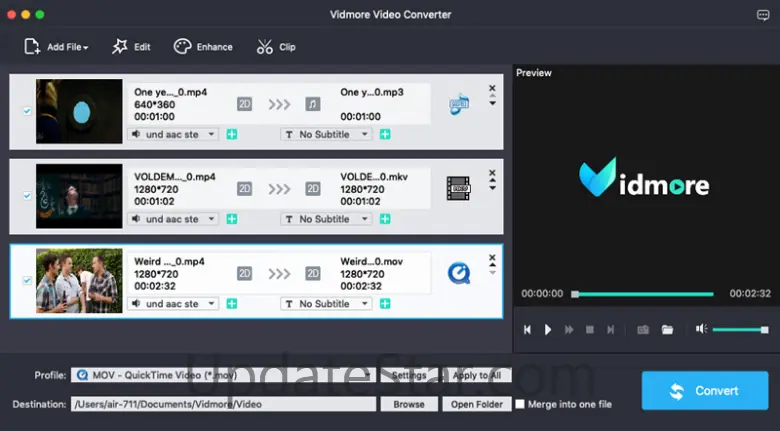Open subtitle dropdown for VOLDE...0.mkv row
This screenshot has width=780, height=431.
click(326, 219)
